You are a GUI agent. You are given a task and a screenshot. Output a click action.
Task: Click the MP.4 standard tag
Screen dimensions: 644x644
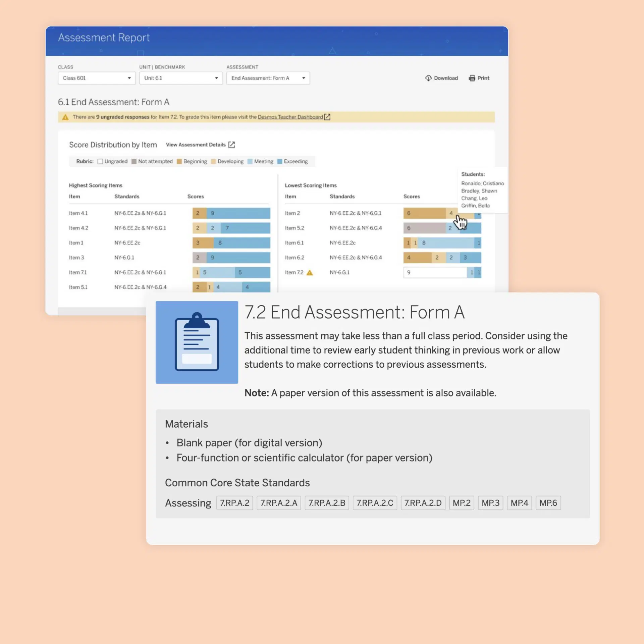[519, 503]
